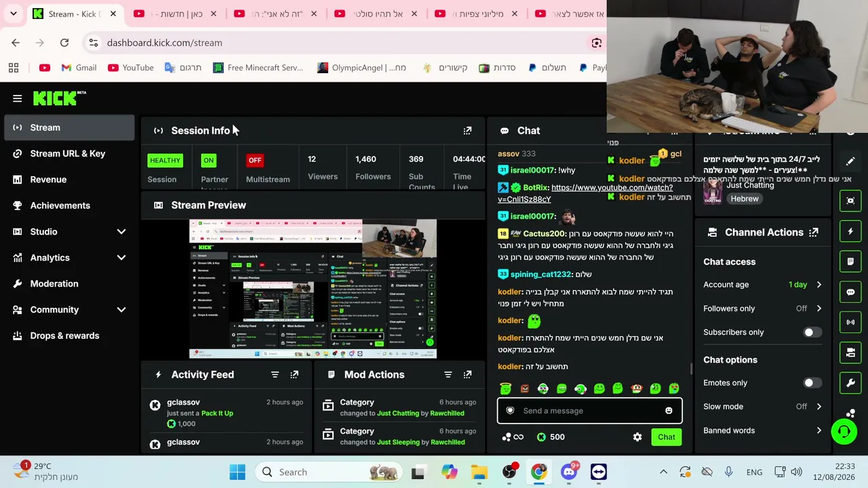Filter the Mod Actions list
Viewport: 868px width, 488px height.
(448, 375)
